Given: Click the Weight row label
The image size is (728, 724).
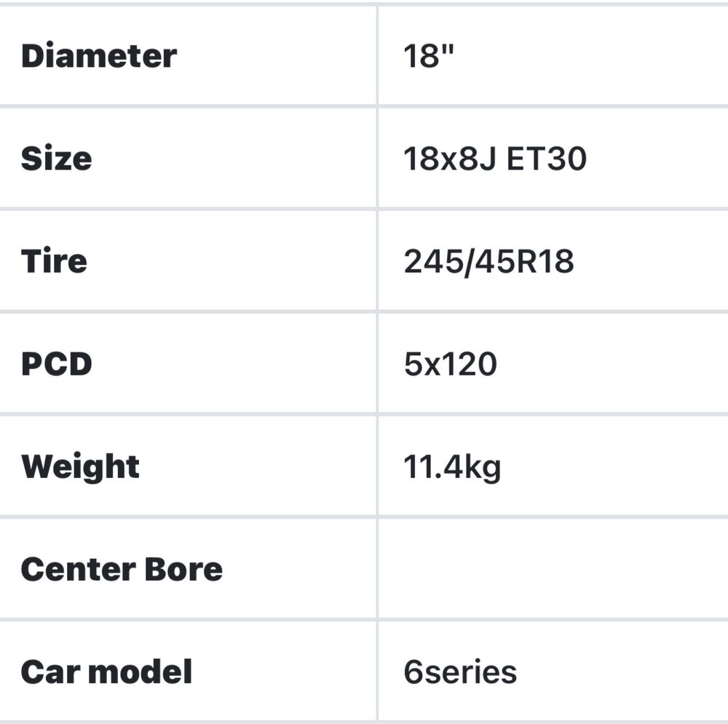Looking at the screenshot, I should [80, 467].
